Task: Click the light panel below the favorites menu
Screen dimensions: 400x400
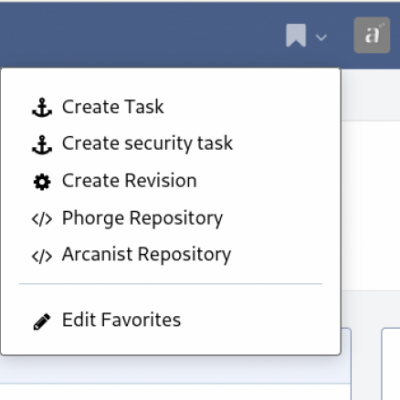Action: (x=175, y=369)
